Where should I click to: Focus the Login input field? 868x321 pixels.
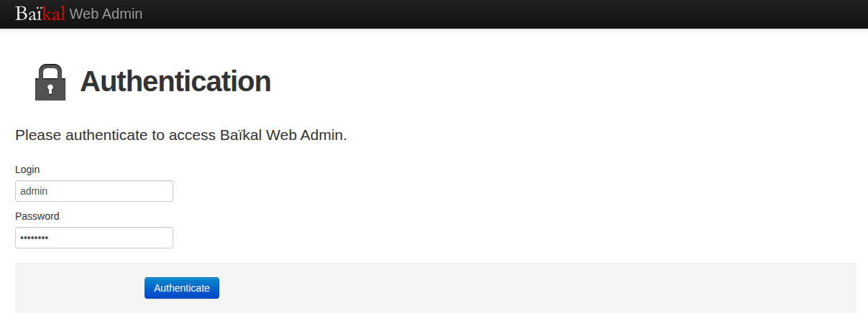coord(93,191)
